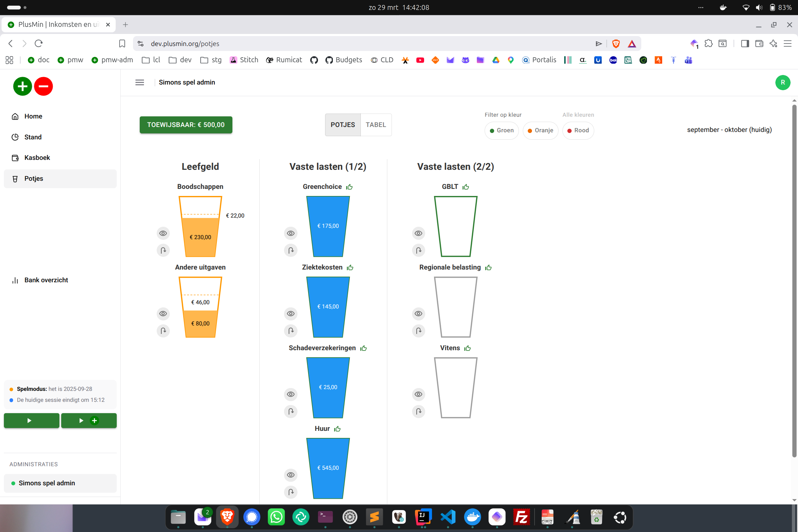This screenshot has width=798, height=532.
Task: Click the Brave Shields icon in address bar
Action: point(616,44)
